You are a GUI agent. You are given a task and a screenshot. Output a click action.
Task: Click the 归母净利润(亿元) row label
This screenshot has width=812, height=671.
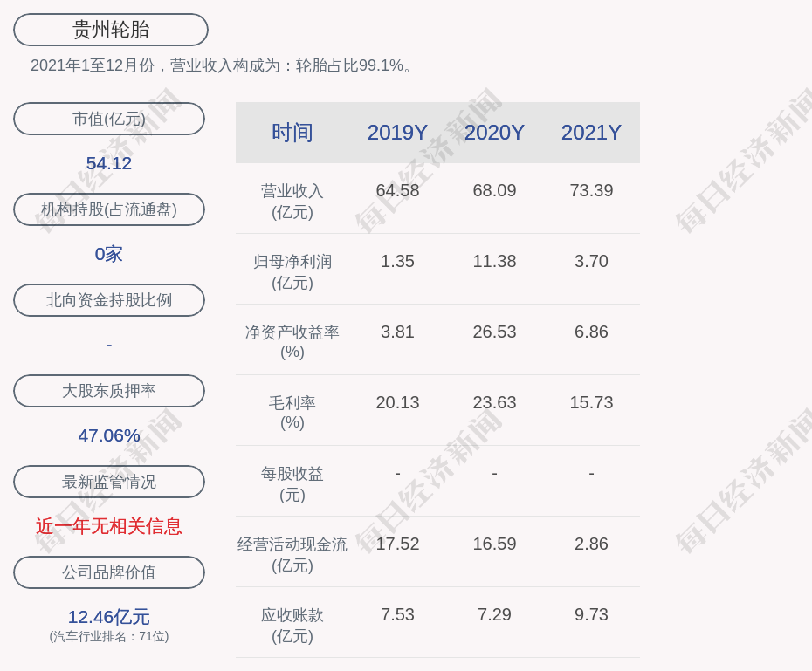pos(292,272)
